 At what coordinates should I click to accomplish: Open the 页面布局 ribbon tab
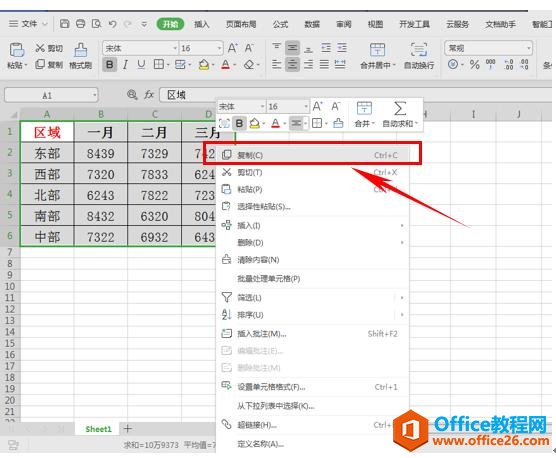point(241,24)
